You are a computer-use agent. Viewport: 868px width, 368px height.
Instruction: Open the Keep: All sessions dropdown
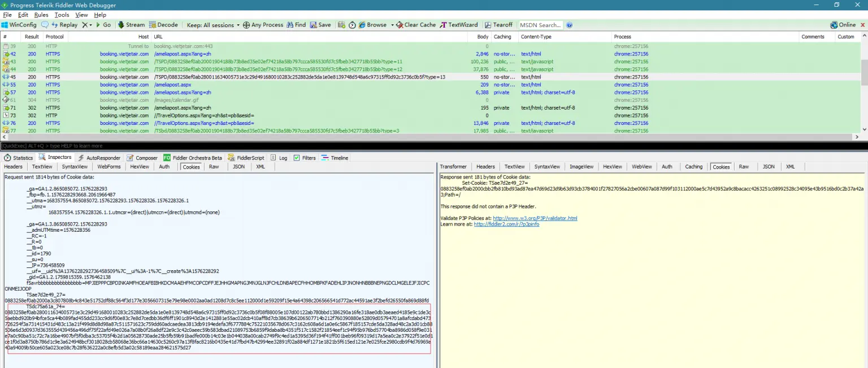pyautogui.click(x=213, y=25)
